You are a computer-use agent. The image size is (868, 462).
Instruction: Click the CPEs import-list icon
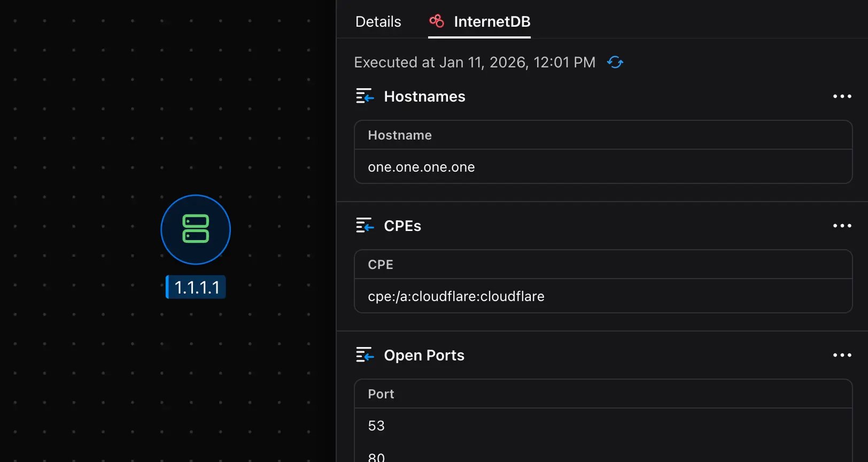[365, 226]
